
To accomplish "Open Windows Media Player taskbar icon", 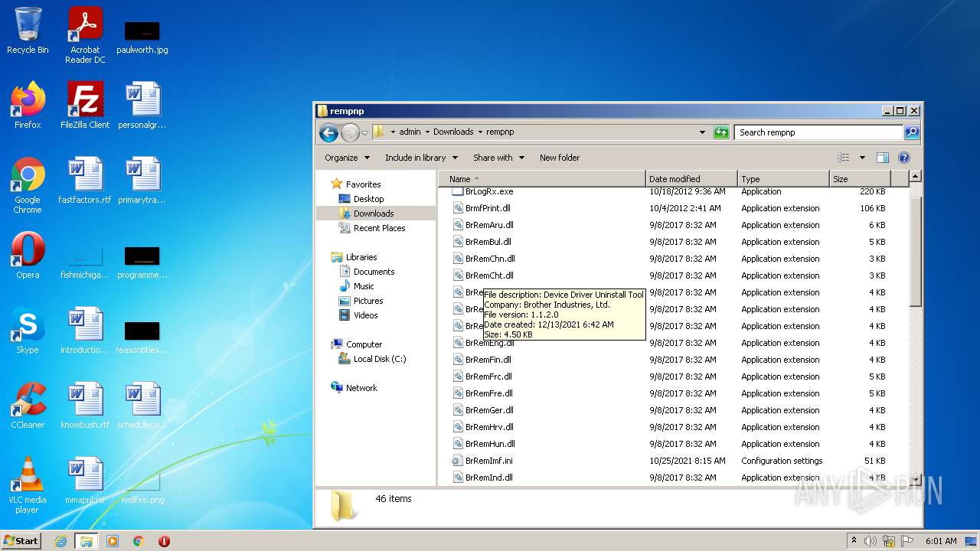I will coord(113,541).
